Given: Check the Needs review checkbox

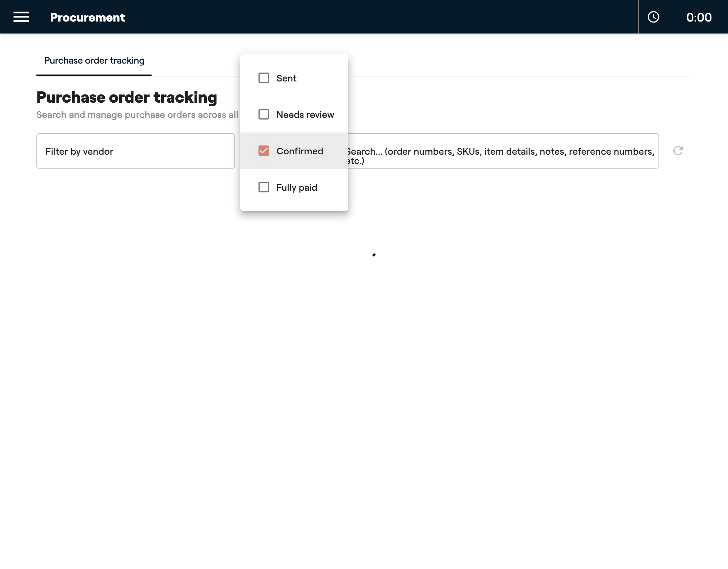Looking at the screenshot, I should tap(264, 114).
